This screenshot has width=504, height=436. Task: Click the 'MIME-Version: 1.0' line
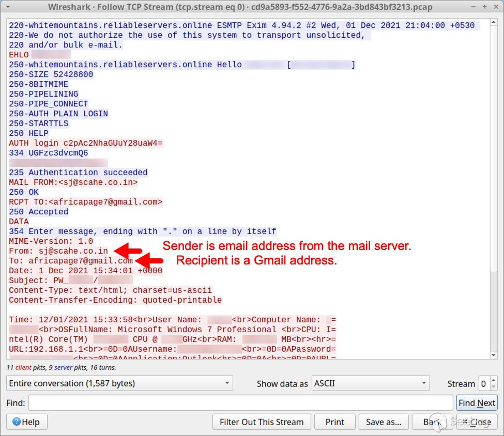pyautogui.click(x=51, y=241)
